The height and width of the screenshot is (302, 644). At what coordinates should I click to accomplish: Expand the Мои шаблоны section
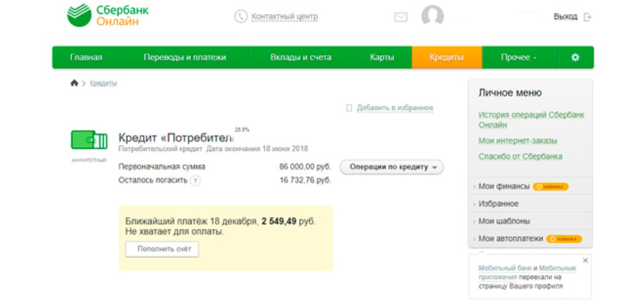point(504,221)
